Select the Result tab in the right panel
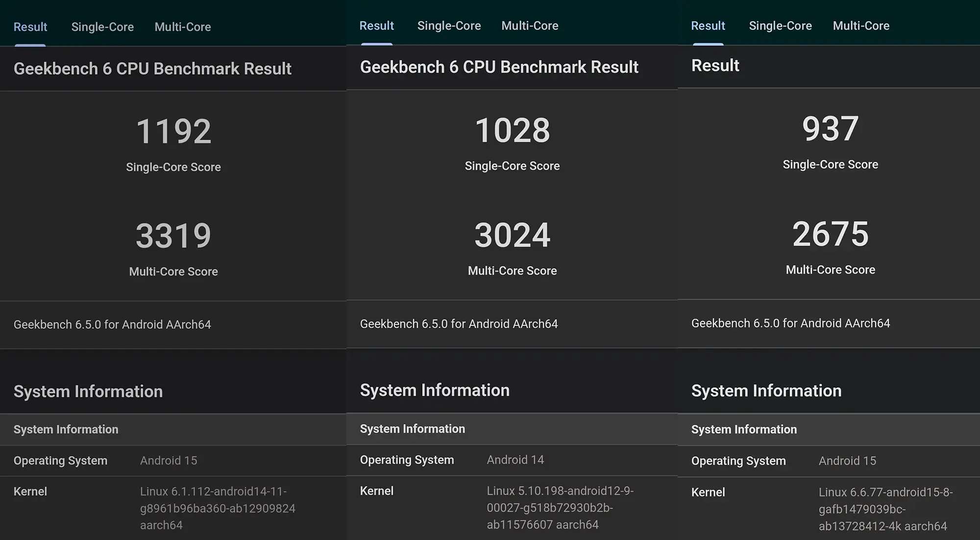Viewport: 980px width, 540px height. pos(708,25)
